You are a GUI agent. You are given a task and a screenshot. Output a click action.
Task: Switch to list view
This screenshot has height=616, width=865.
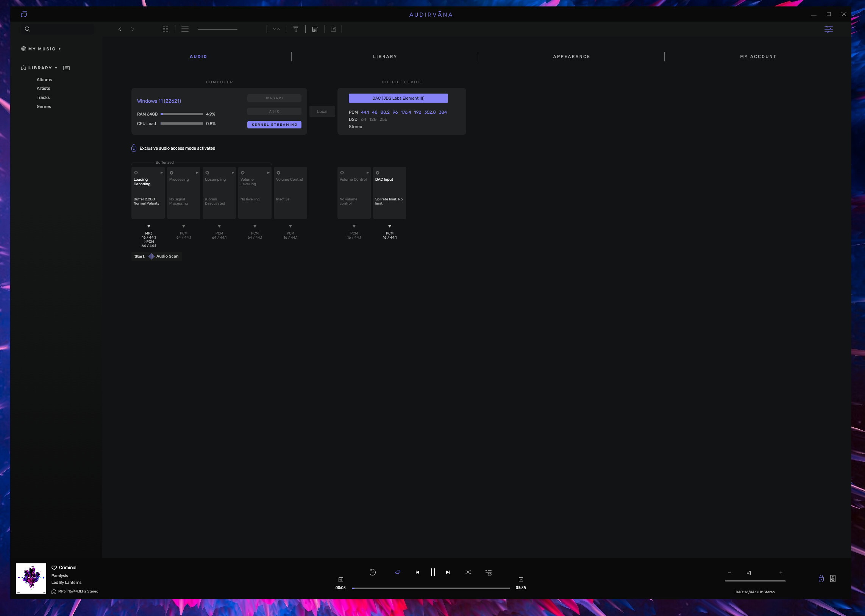(185, 29)
